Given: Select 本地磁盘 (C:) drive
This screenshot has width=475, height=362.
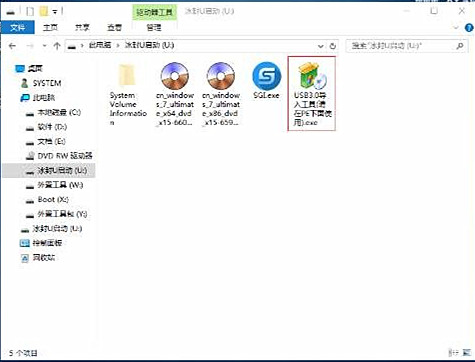Looking at the screenshot, I should click(x=53, y=112).
